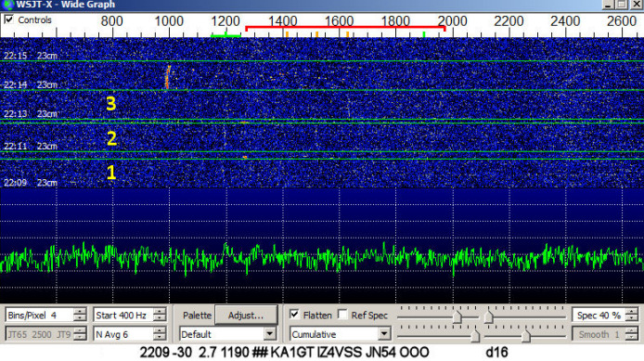Click the 22:09 23cm timestamp label

(x=31, y=182)
